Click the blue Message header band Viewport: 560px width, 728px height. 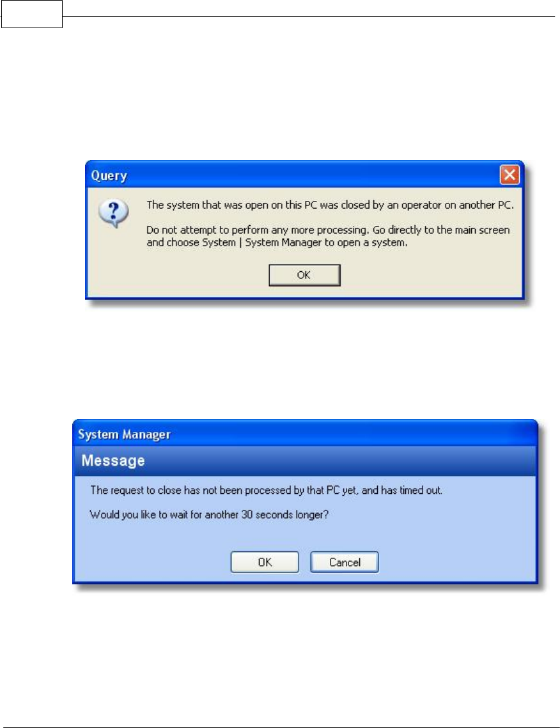point(305,461)
